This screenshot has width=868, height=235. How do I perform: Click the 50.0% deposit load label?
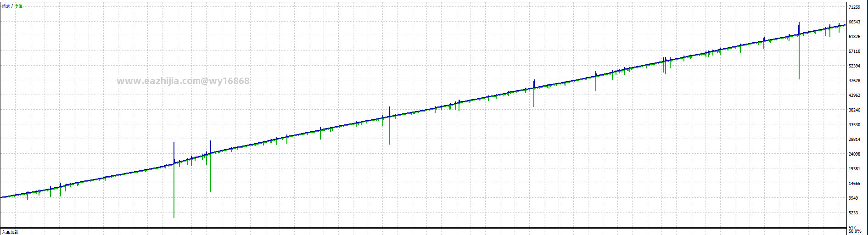point(855,231)
